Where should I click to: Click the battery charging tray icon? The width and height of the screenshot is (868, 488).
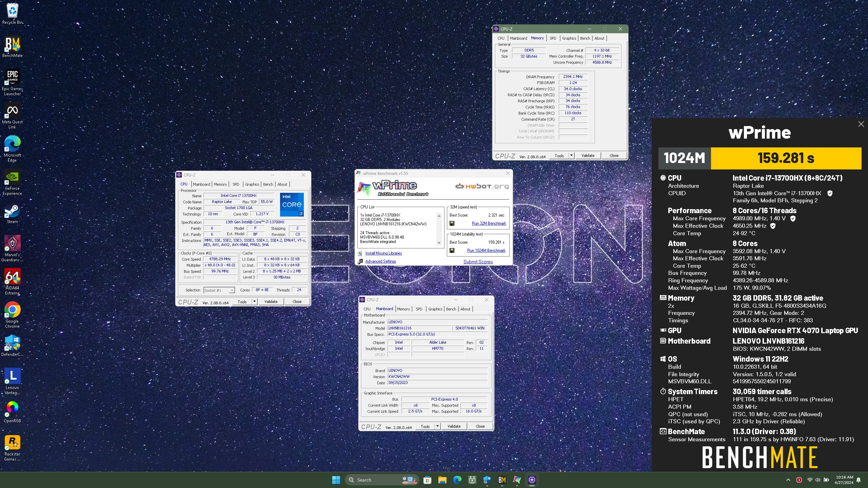(x=826, y=480)
